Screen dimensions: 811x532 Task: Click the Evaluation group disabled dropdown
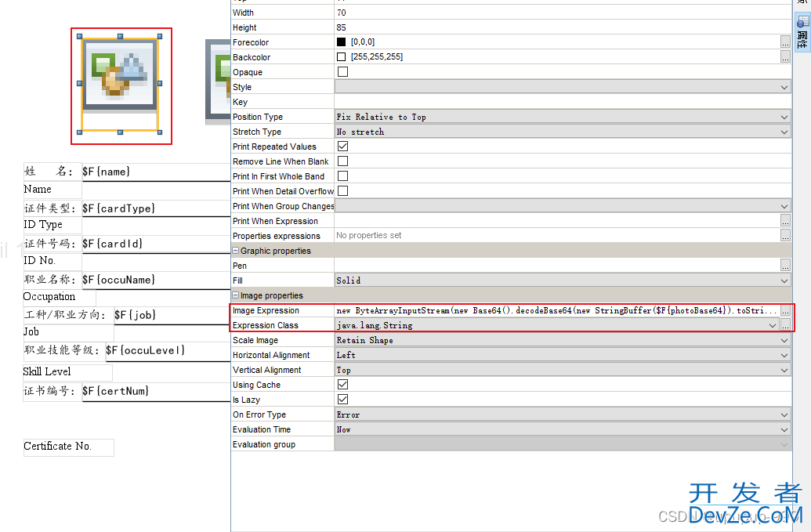click(563, 444)
